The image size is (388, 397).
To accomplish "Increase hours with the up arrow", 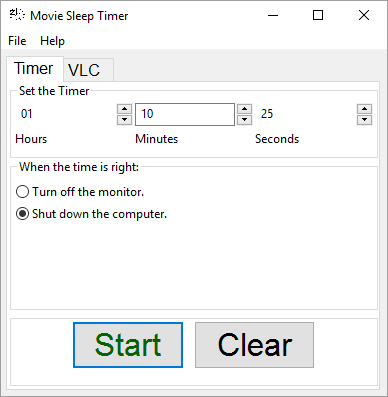I will point(124,109).
